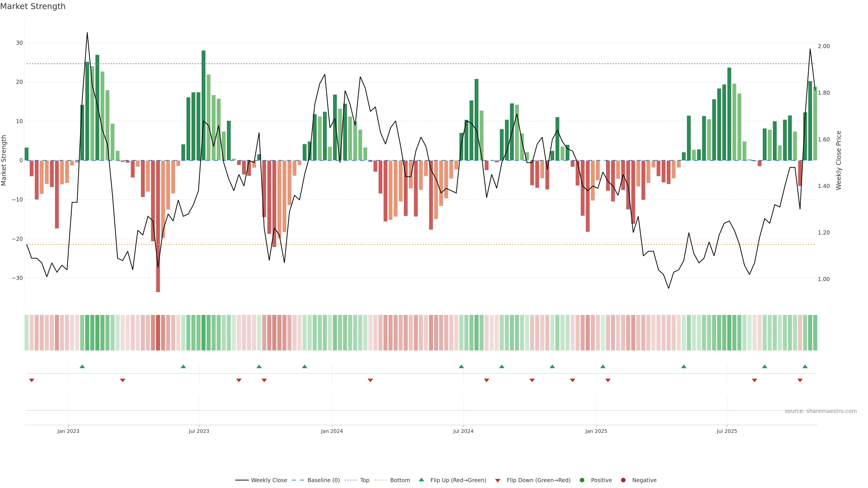
Task: Click the orange dotted Bottom legend icon
Action: click(380, 480)
